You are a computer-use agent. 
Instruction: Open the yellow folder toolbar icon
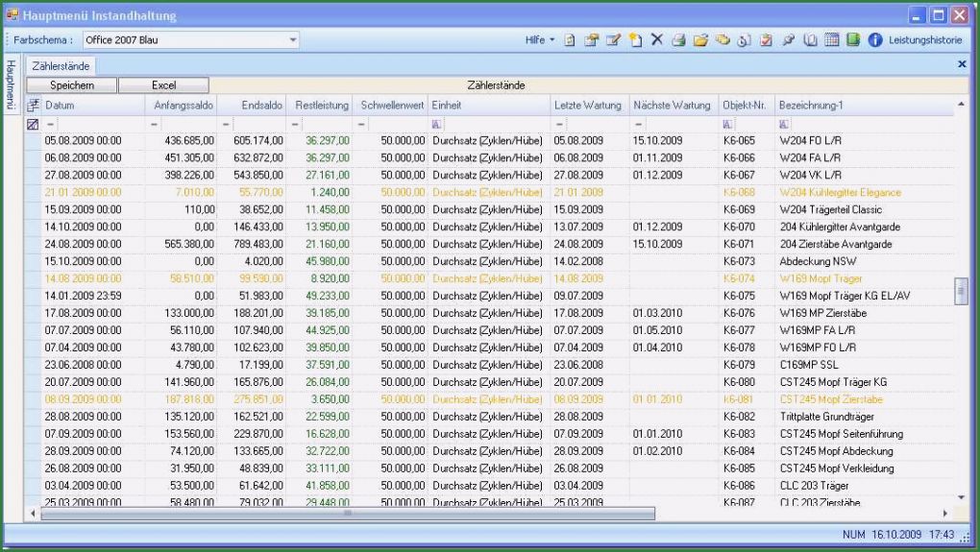point(700,40)
